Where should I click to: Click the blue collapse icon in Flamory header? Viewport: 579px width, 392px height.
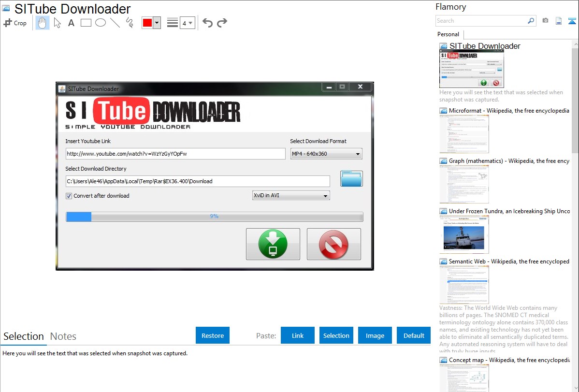click(572, 21)
